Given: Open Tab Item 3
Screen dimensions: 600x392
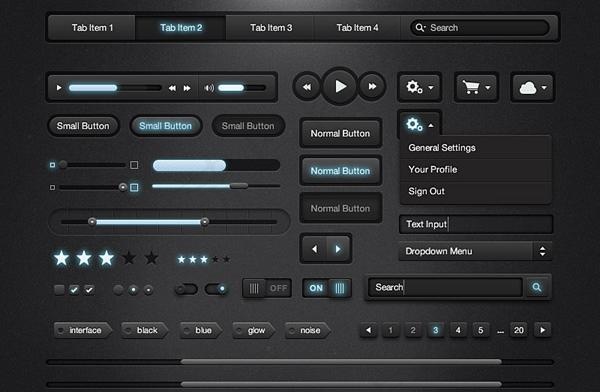Looking at the screenshot, I should 271,28.
